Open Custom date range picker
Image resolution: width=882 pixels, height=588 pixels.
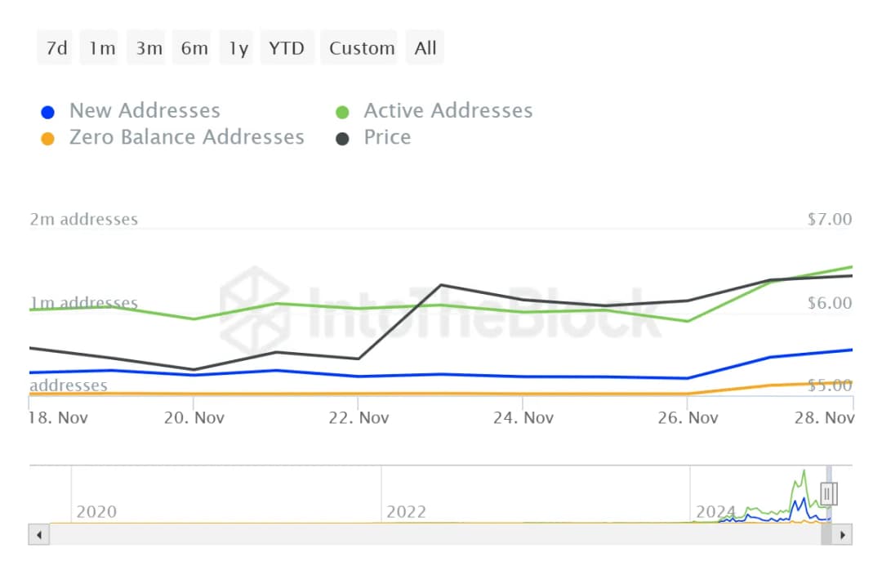point(362,48)
